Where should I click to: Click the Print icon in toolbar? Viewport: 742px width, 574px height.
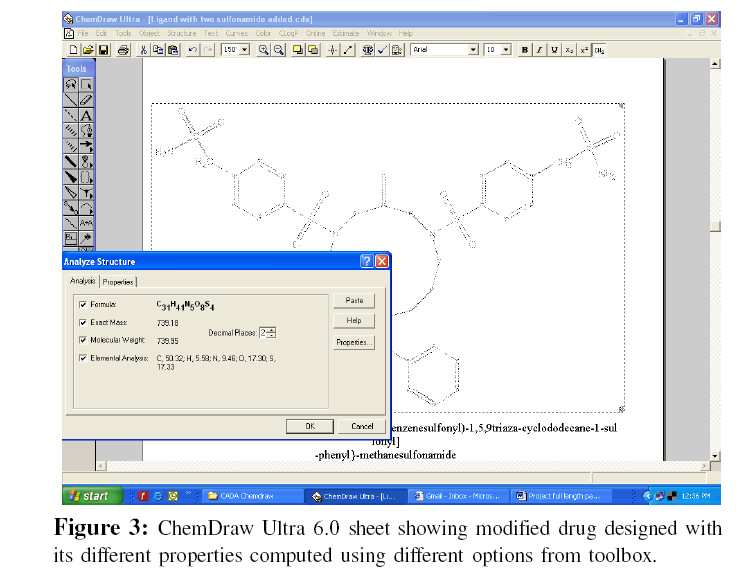[x=123, y=49]
